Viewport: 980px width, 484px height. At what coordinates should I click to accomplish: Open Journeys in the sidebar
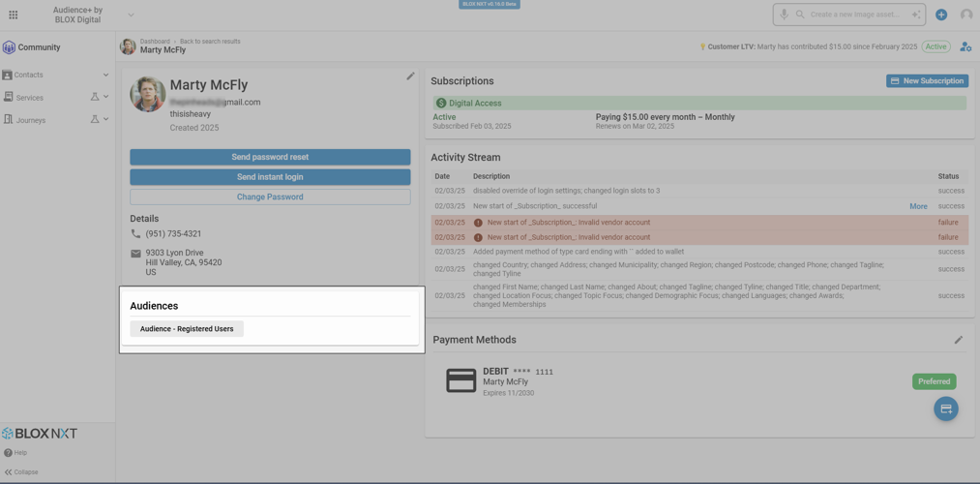click(31, 120)
